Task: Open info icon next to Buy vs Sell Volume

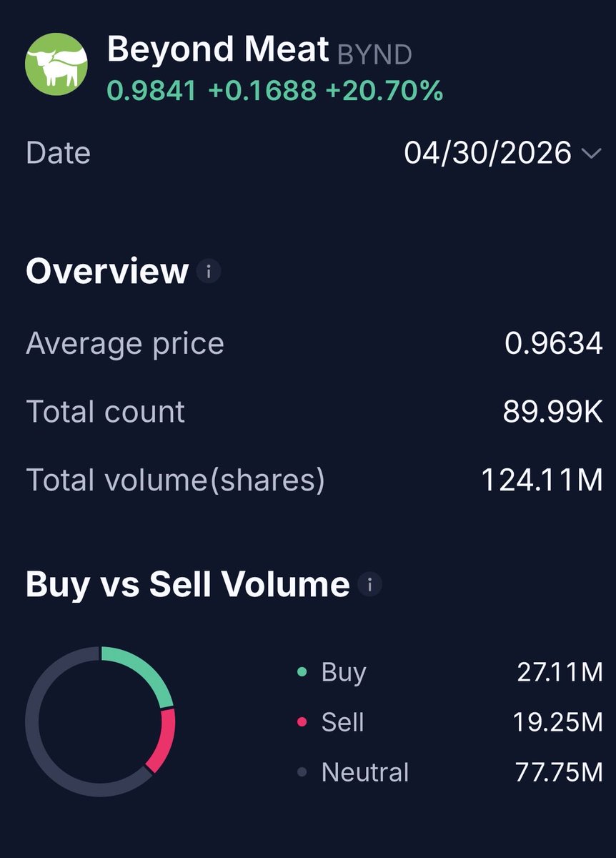Action: point(369,585)
